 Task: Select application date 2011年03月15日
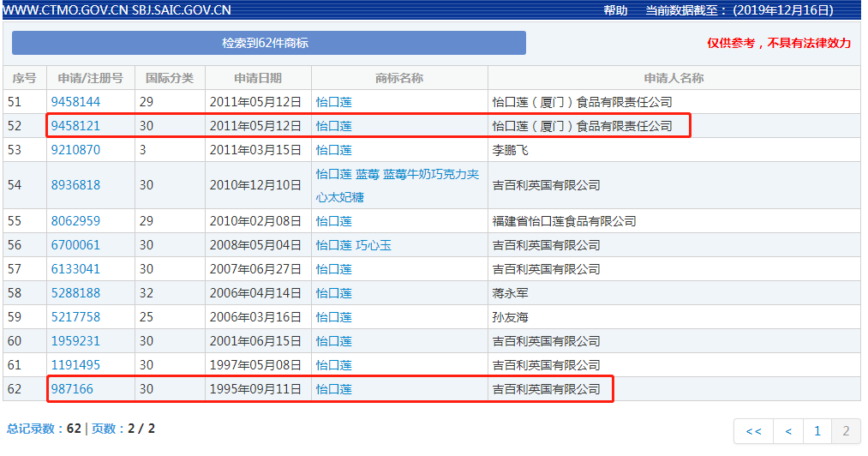[x=255, y=150]
